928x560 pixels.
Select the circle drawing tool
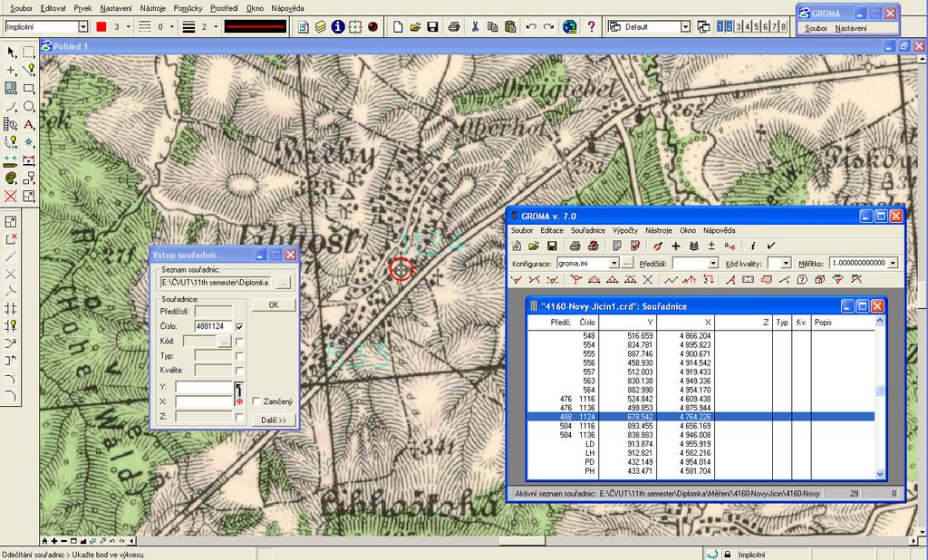click(x=28, y=107)
